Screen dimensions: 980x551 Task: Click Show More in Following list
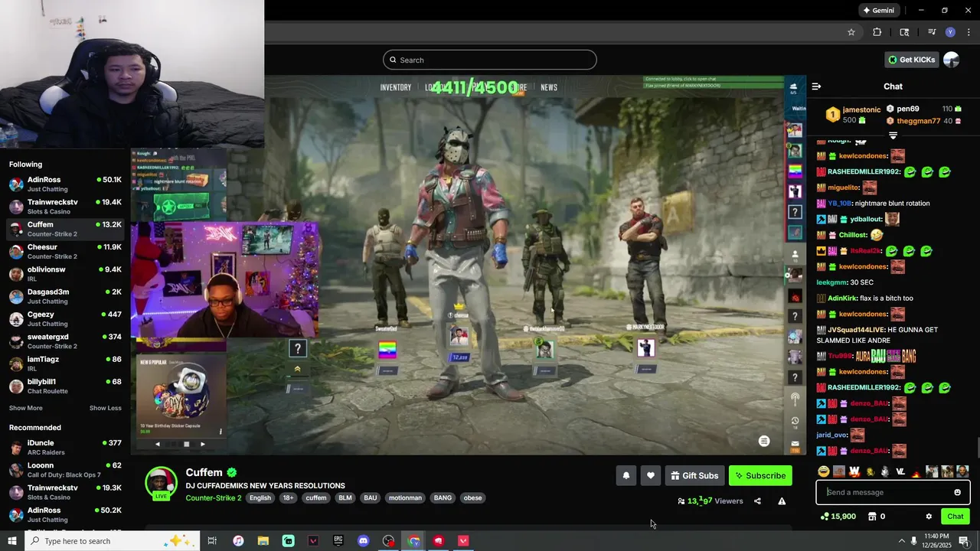click(x=26, y=408)
